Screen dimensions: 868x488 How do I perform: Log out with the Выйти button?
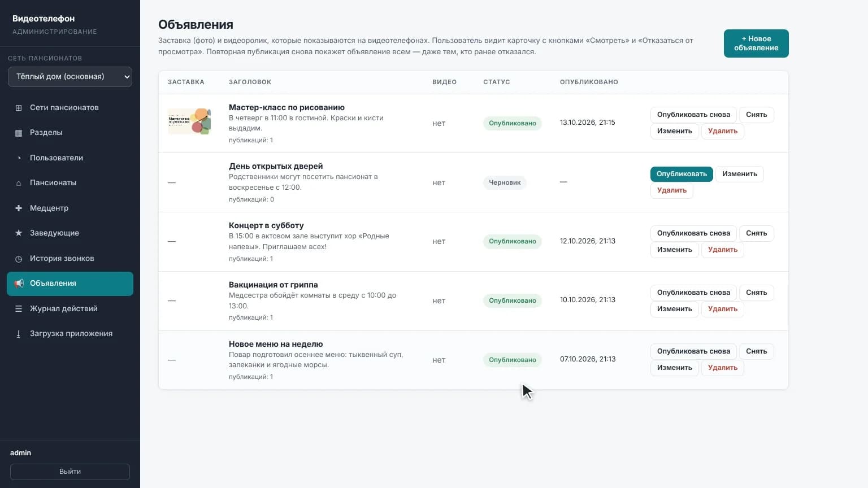click(70, 472)
